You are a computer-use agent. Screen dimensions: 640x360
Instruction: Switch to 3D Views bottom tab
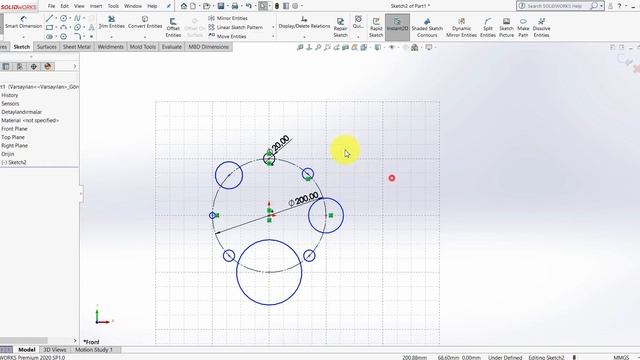55,350
